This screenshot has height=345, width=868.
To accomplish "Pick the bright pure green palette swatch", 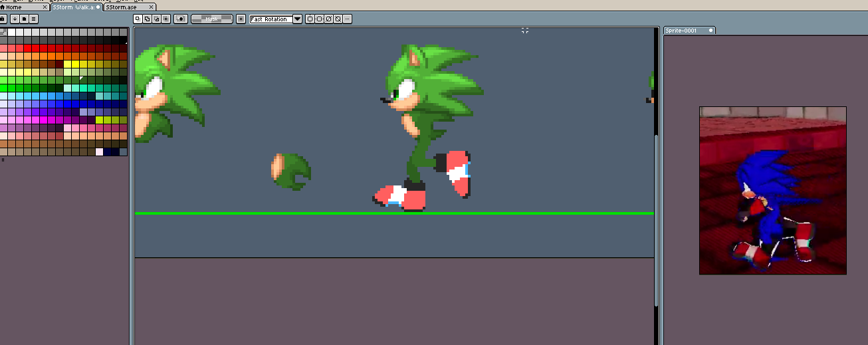I will pyautogui.click(x=4, y=88).
